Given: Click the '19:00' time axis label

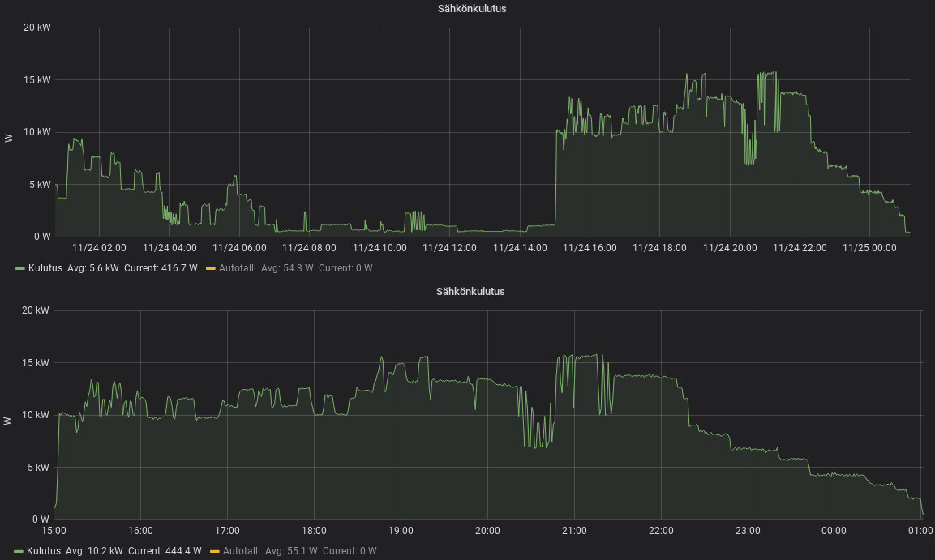Looking at the screenshot, I should pos(401,531).
